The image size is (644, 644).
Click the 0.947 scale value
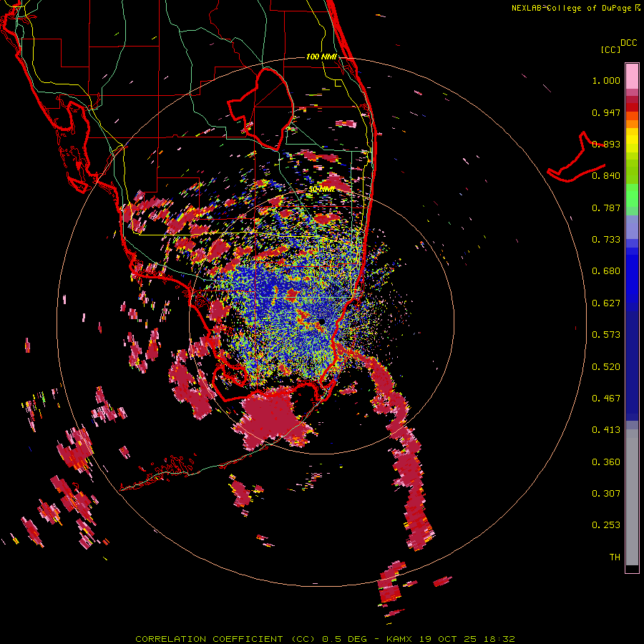coord(606,112)
